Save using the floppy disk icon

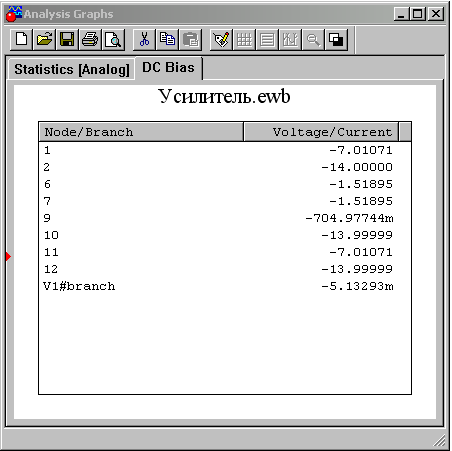coord(67,40)
